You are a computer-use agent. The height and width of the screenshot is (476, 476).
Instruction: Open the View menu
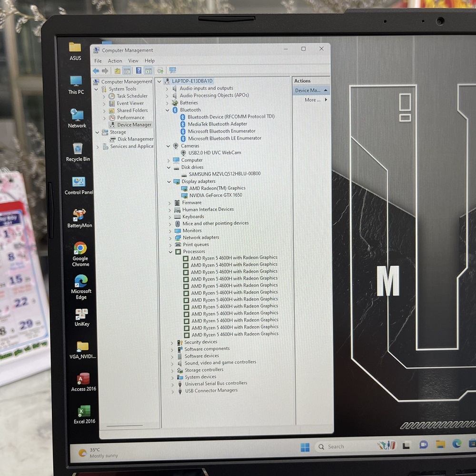click(x=133, y=61)
